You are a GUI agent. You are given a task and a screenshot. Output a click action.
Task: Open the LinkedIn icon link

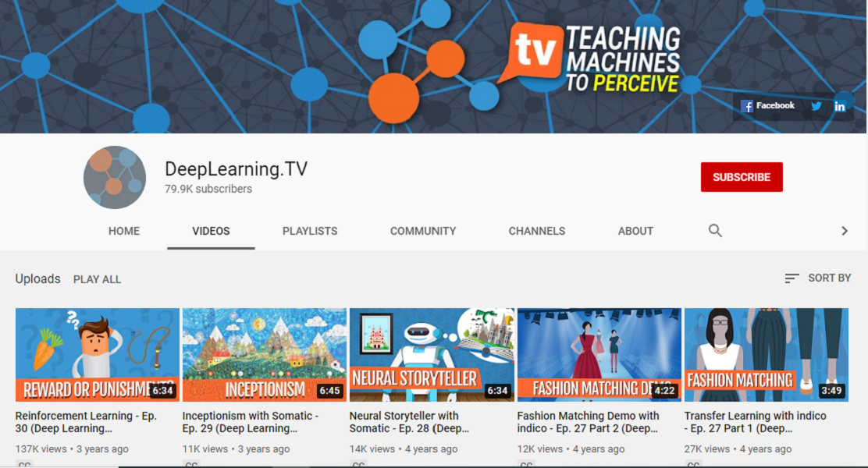tap(840, 106)
